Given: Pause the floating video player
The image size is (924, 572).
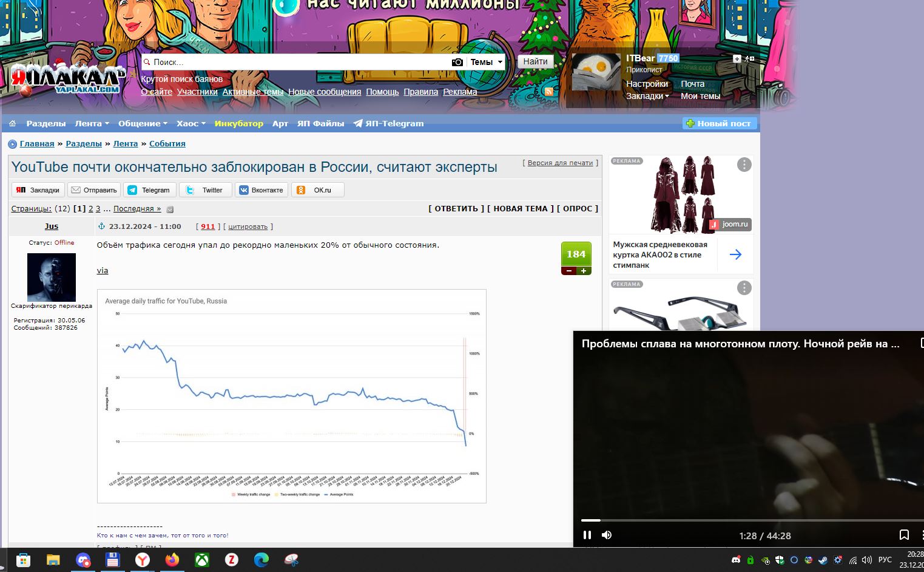Looking at the screenshot, I should 587,535.
